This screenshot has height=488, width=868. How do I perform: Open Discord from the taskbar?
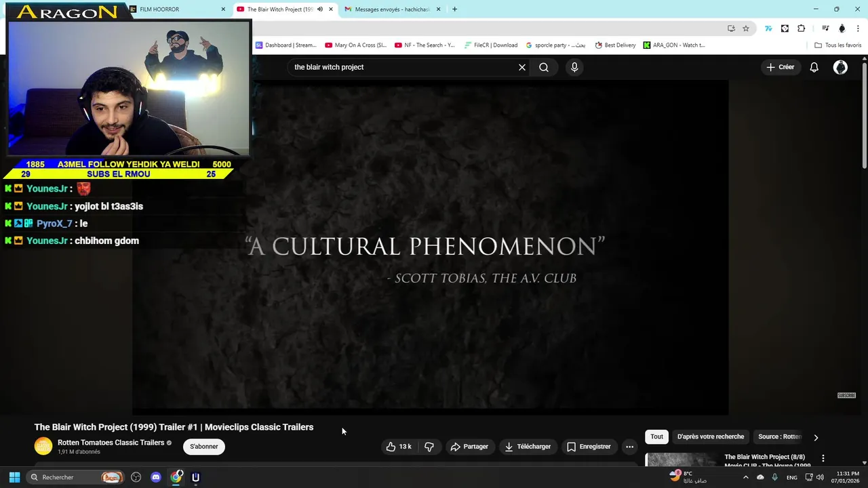tap(156, 477)
